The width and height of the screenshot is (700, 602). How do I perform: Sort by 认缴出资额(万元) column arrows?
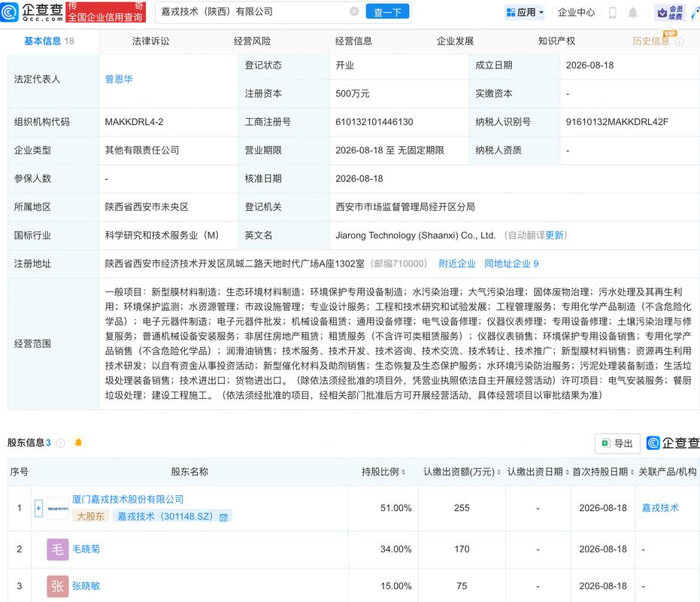tap(498, 472)
